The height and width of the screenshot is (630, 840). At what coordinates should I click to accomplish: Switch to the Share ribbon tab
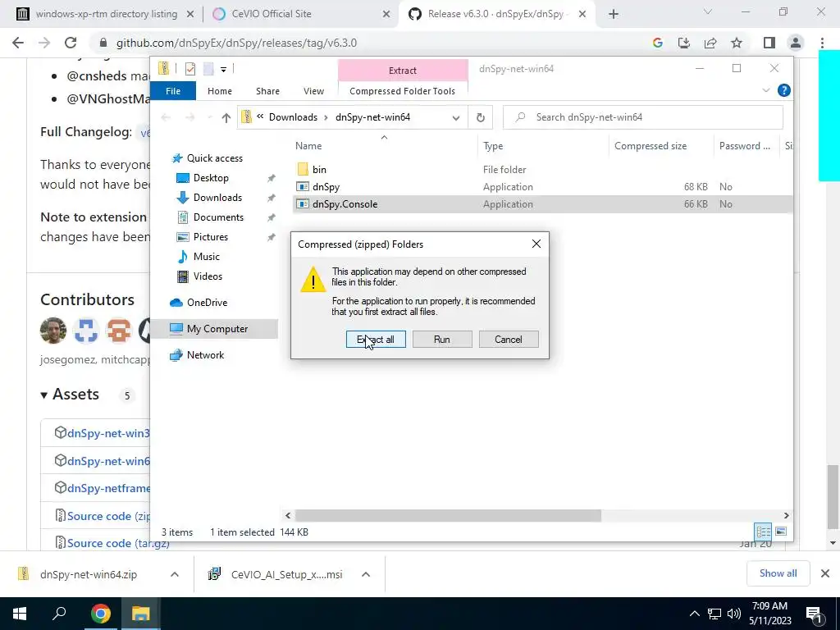[x=268, y=91]
